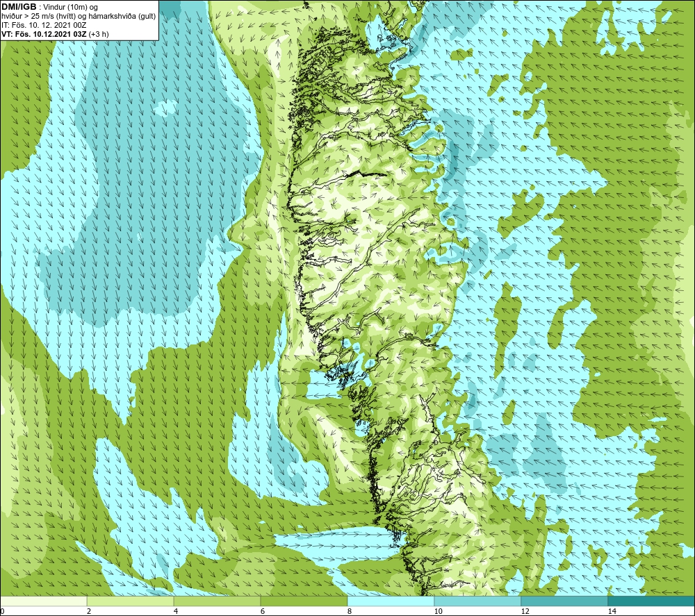
Task: Click the 8–10 light cyan scale segment
Action: 391,601
